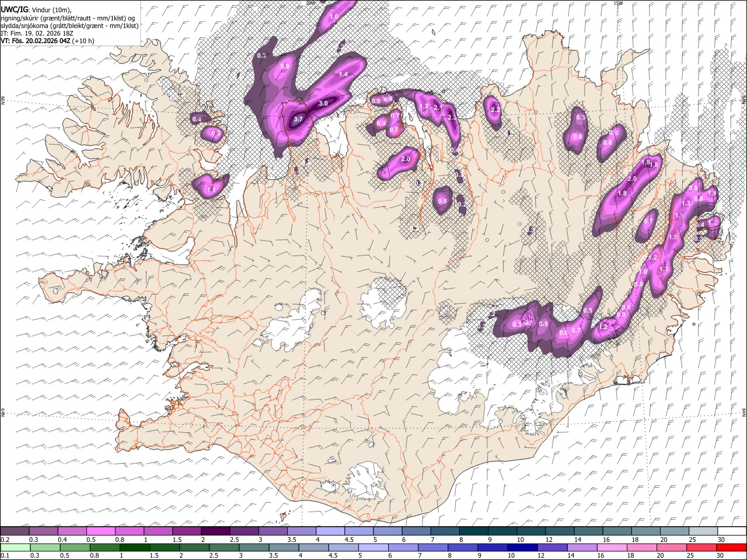Click the 2.2 snowfall value label

(495, 110)
